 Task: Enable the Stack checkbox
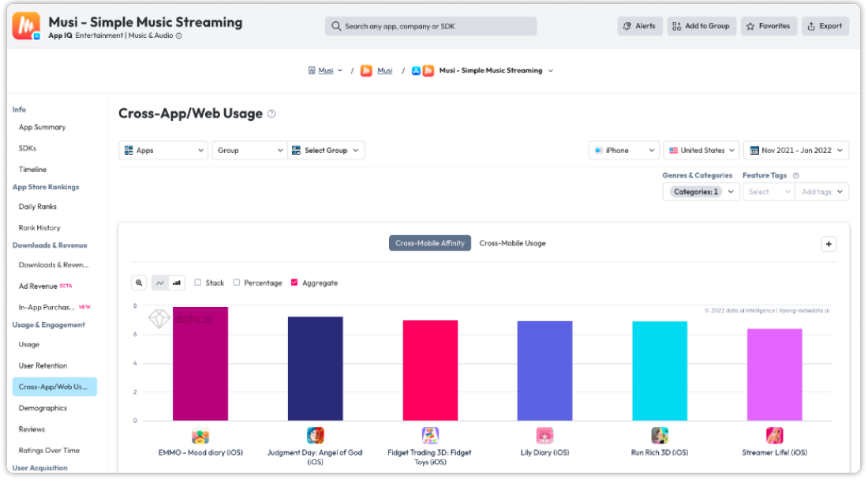(x=197, y=283)
